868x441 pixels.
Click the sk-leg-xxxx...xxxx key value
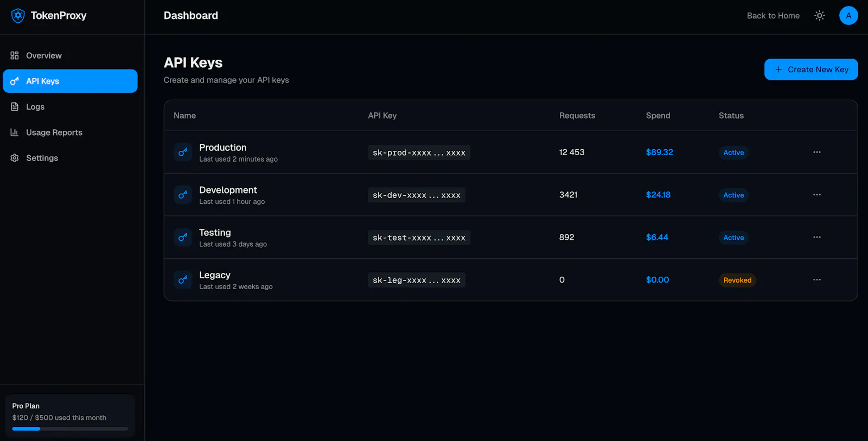[x=417, y=280]
